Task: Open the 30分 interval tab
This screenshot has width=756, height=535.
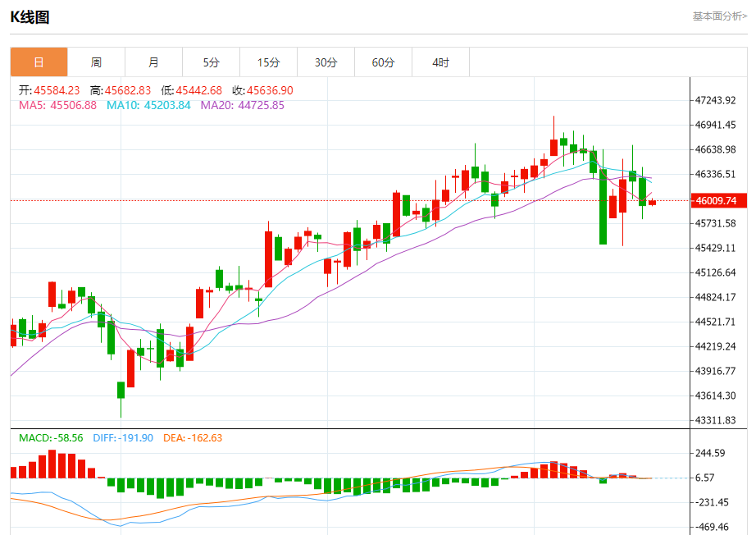Action: [x=326, y=62]
